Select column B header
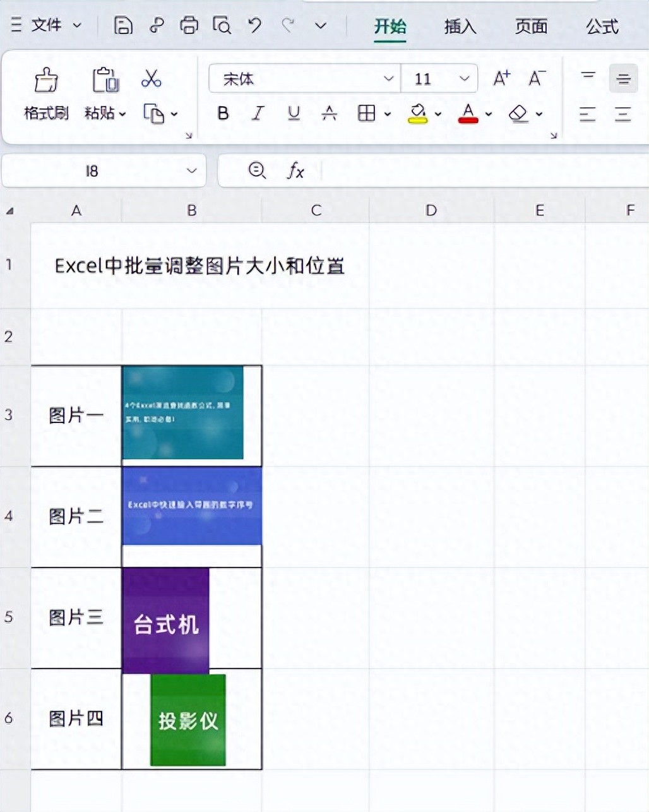This screenshot has height=812, width=649. [191, 210]
